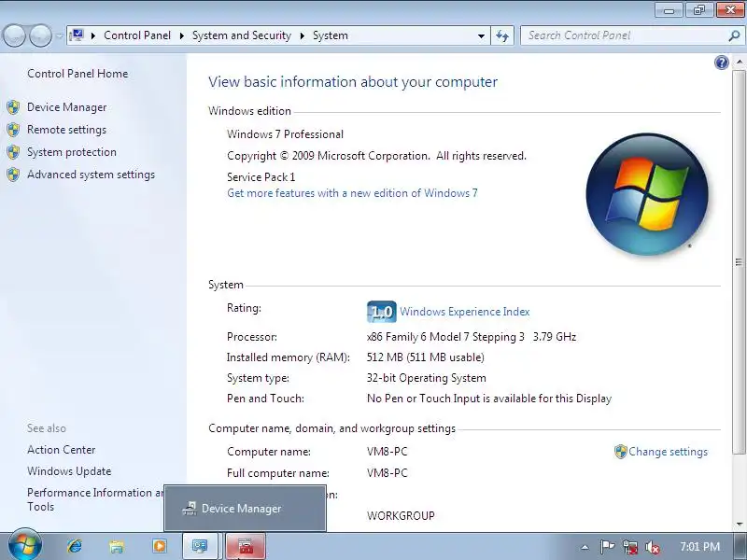
Task: Open Advanced system settings
Action: (x=91, y=175)
